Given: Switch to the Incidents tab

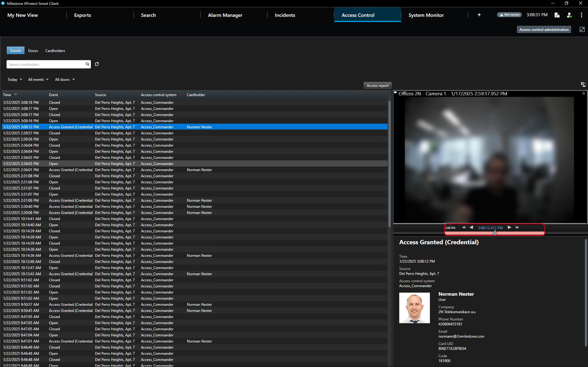Looking at the screenshot, I should pos(285,15).
